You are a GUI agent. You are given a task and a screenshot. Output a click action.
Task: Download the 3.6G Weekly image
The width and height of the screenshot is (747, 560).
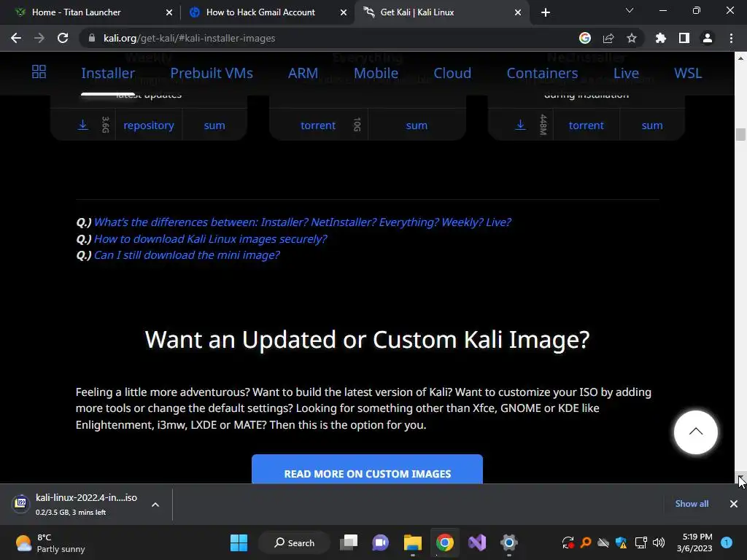click(x=83, y=125)
